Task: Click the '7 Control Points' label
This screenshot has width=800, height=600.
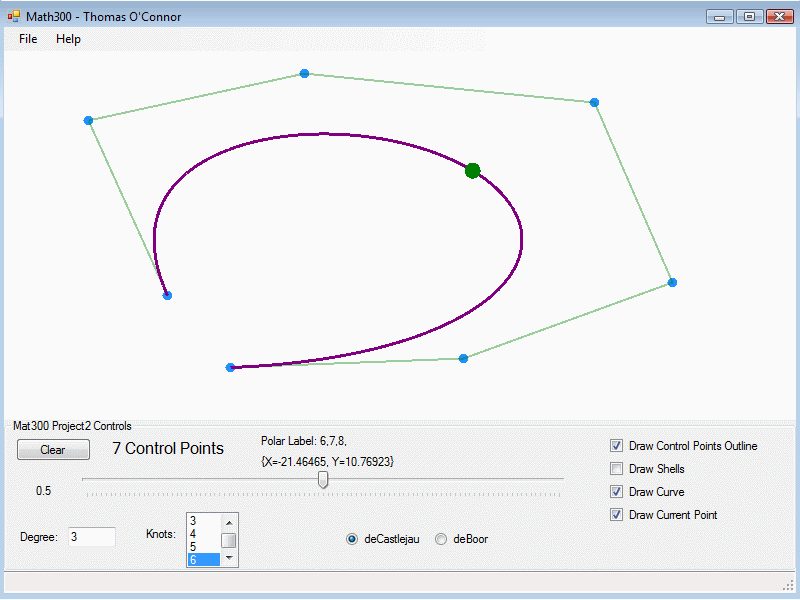Action: (x=168, y=448)
